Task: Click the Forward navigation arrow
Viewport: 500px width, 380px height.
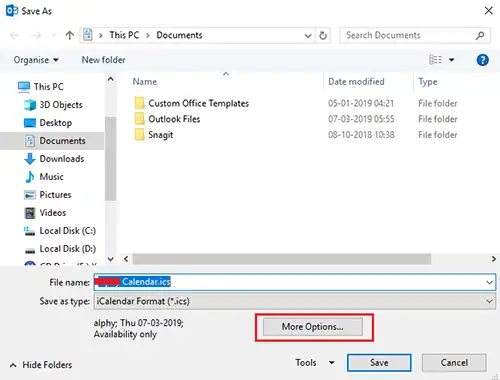Action: [36, 35]
